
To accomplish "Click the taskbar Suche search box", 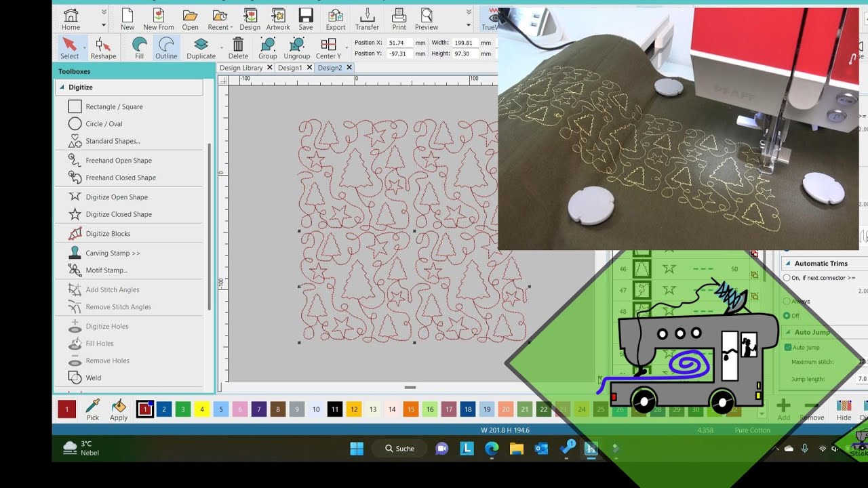I will pos(400,448).
